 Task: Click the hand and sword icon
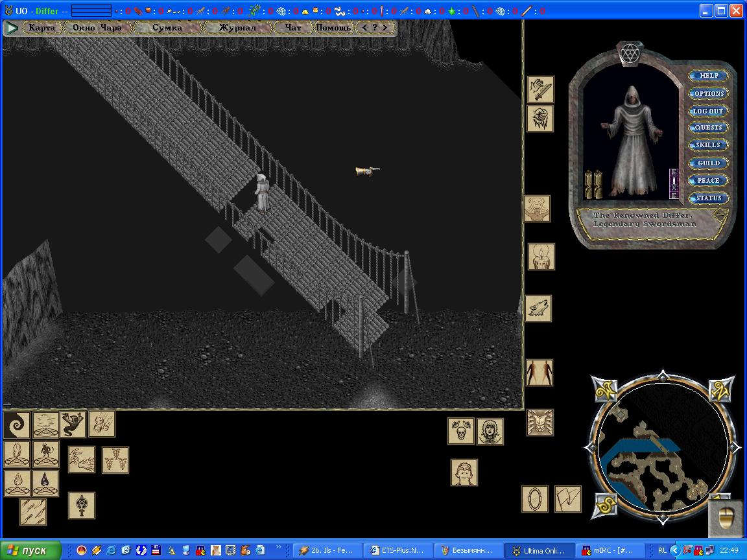click(539, 89)
